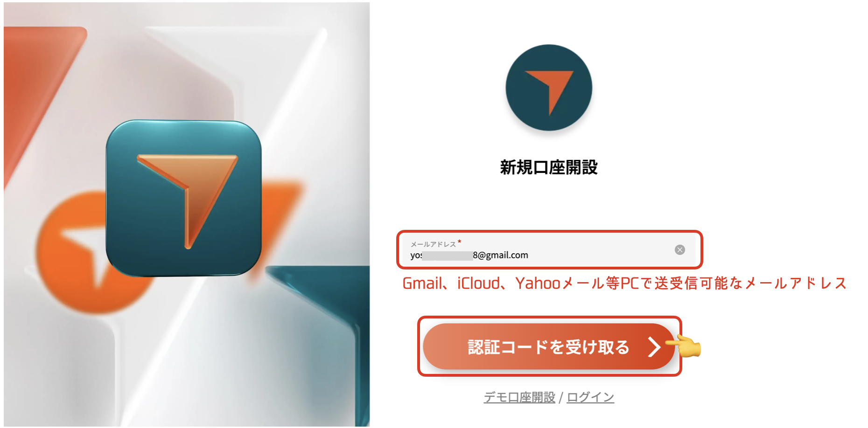Click the 新規口座開設 heading
Image resolution: width=868 pixels, height=428 pixels.
point(549,167)
